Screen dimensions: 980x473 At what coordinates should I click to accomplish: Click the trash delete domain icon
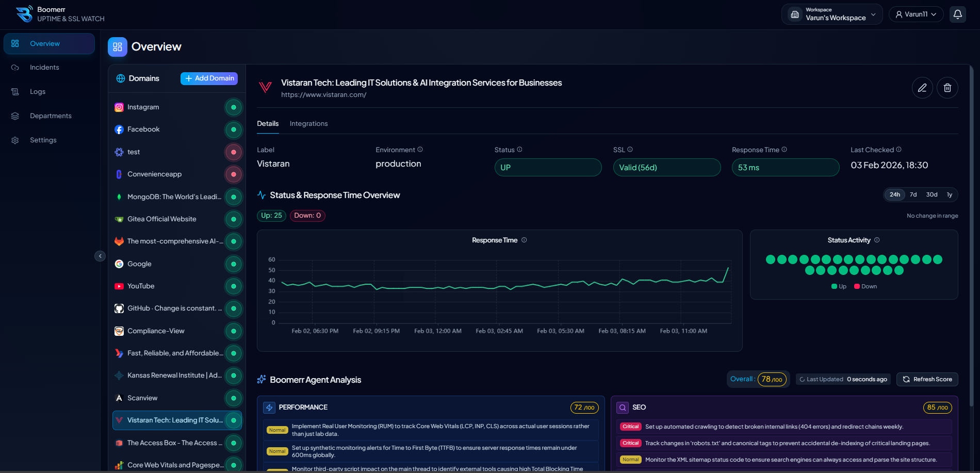pyautogui.click(x=948, y=88)
